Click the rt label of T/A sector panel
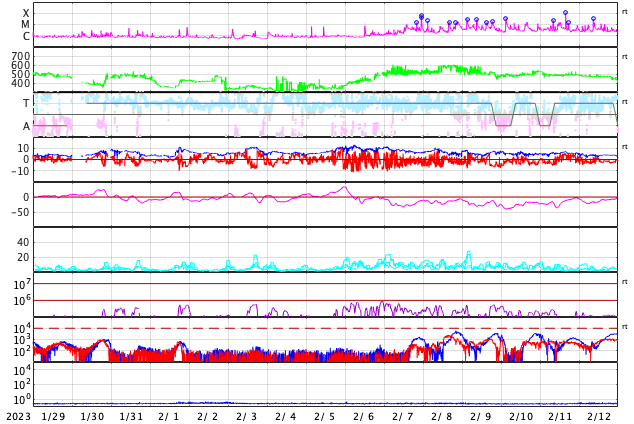634x424 pixels. (x=625, y=102)
